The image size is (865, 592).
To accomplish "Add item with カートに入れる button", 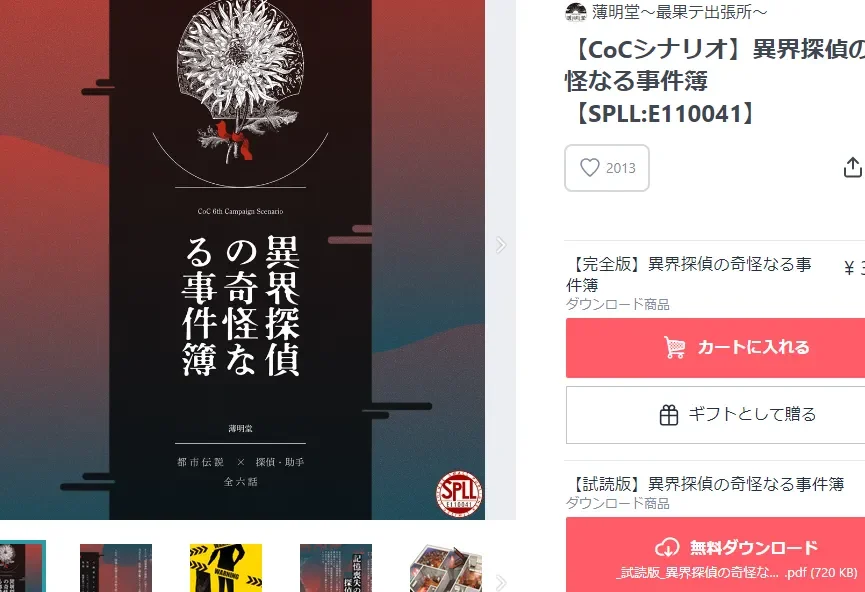I will coord(715,348).
